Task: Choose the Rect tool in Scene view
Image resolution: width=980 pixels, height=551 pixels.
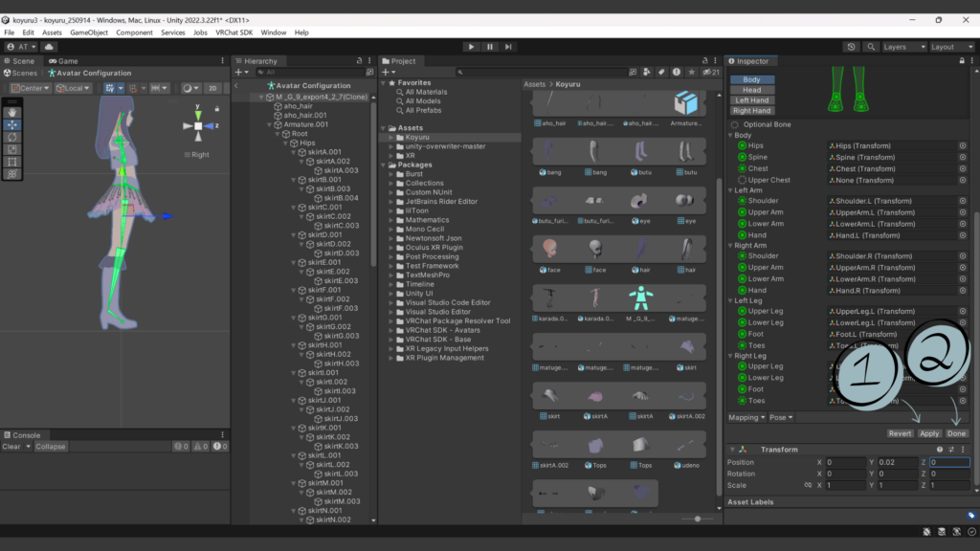Action: pyautogui.click(x=12, y=162)
